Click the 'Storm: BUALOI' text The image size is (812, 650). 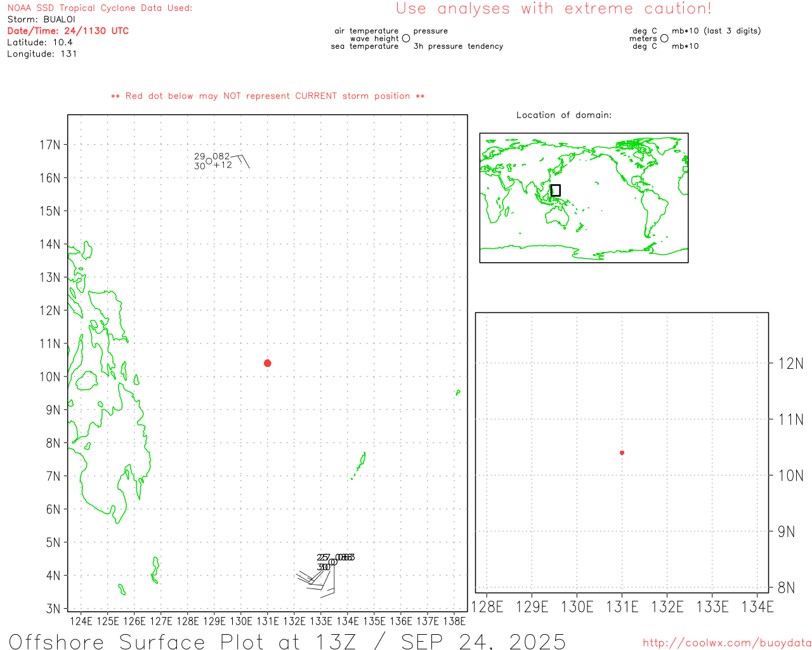[41, 20]
